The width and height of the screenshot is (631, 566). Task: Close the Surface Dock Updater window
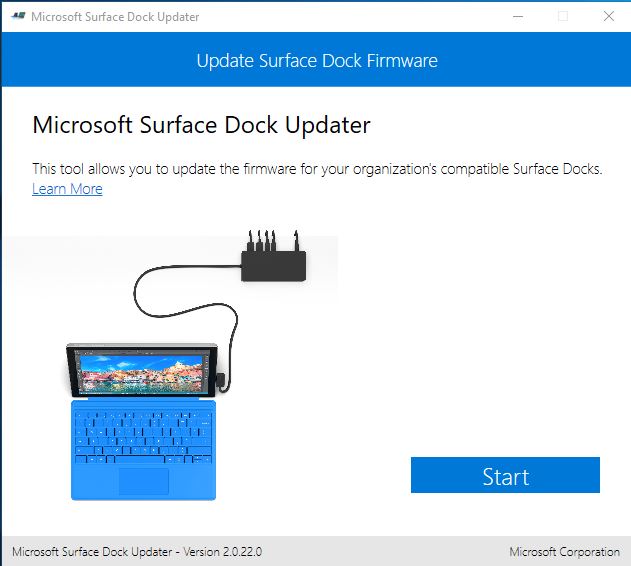click(x=608, y=16)
